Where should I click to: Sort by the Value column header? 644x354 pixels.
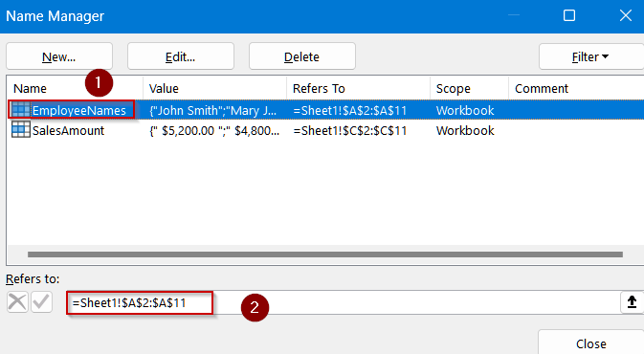tap(214, 88)
